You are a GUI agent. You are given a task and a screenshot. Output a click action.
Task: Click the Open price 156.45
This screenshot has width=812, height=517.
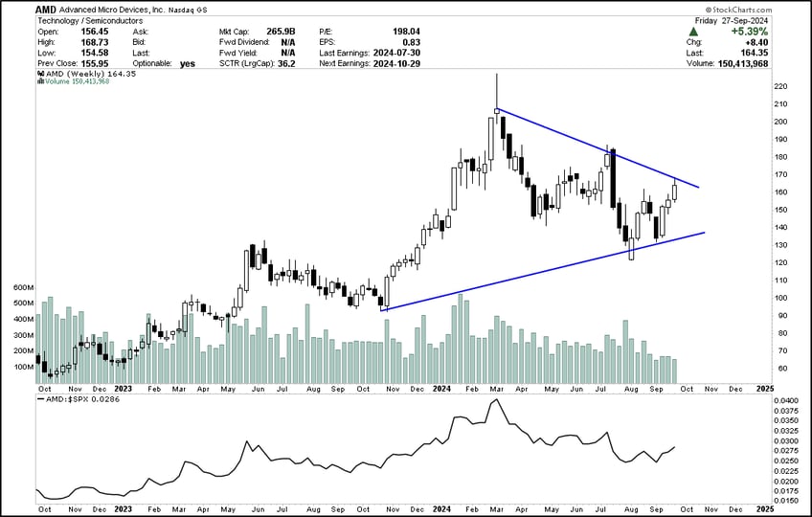point(94,32)
